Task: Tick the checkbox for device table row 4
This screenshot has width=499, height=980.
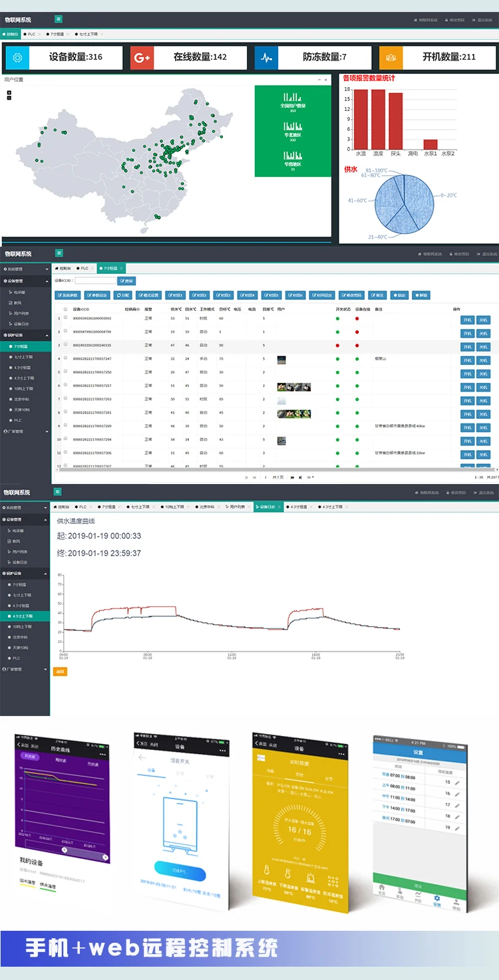Action: click(x=65, y=358)
